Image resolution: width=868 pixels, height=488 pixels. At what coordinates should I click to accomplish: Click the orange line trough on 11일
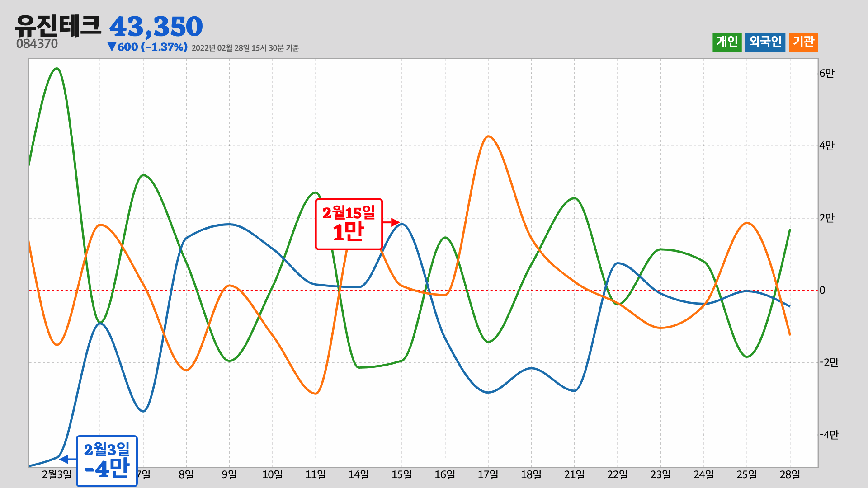click(x=316, y=394)
